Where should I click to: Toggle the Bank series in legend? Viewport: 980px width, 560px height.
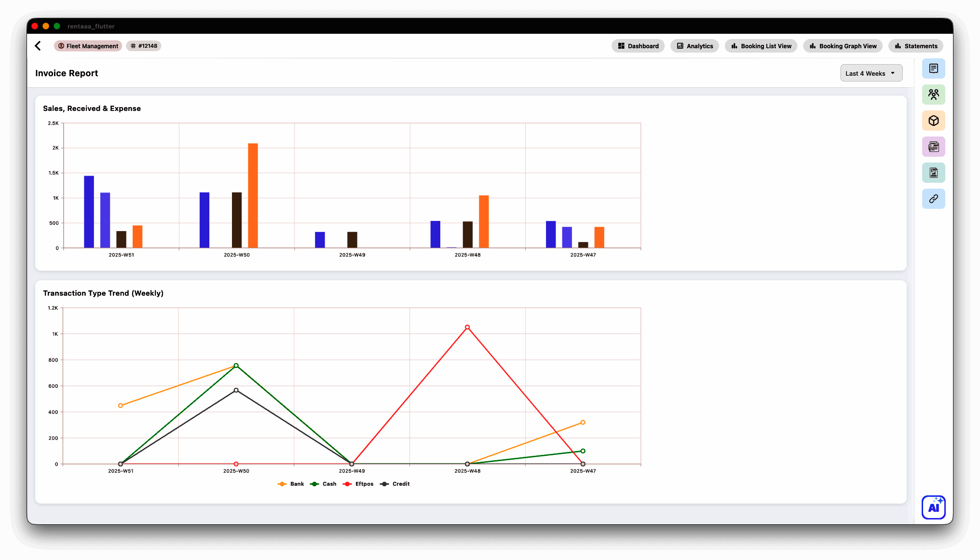click(x=291, y=484)
